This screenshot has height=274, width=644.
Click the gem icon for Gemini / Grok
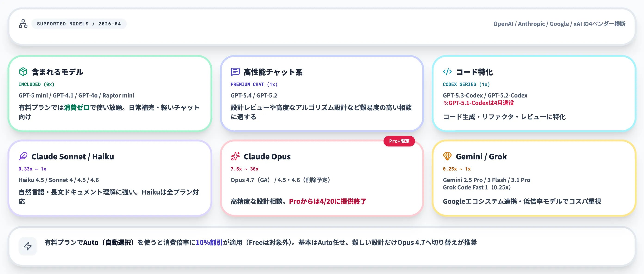[x=448, y=156]
